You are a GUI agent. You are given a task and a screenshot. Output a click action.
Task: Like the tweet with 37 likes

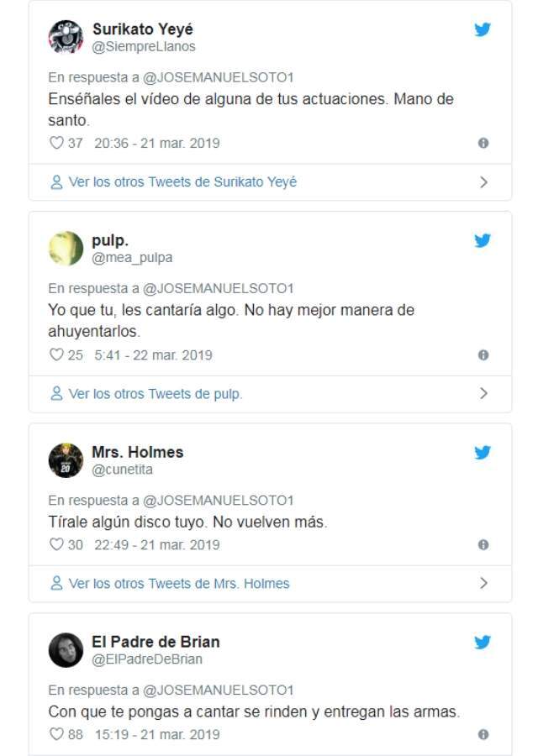point(57,144)
